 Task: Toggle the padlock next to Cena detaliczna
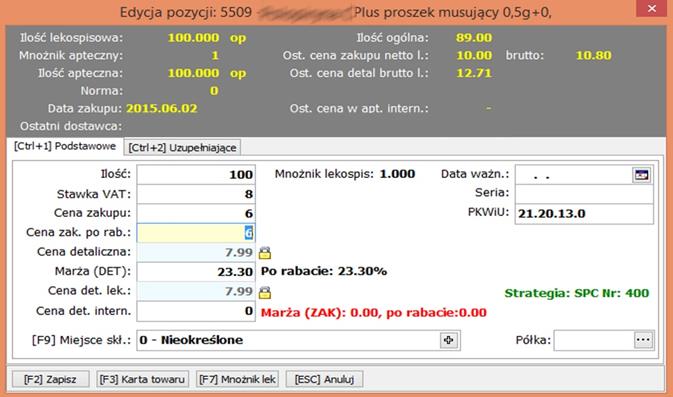click(265, 253)
